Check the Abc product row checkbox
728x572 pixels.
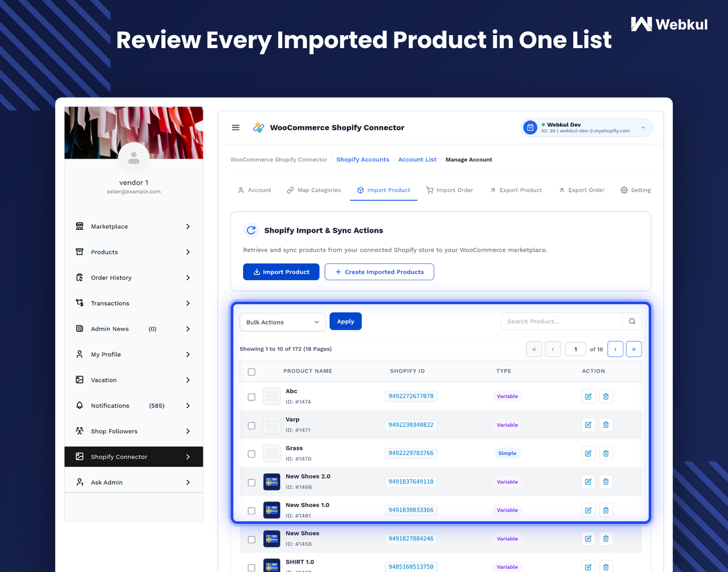click(x=252, y=397)
